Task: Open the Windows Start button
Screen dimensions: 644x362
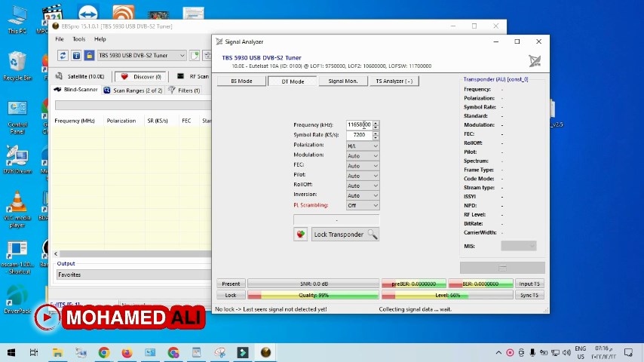Action: point(11,352)
